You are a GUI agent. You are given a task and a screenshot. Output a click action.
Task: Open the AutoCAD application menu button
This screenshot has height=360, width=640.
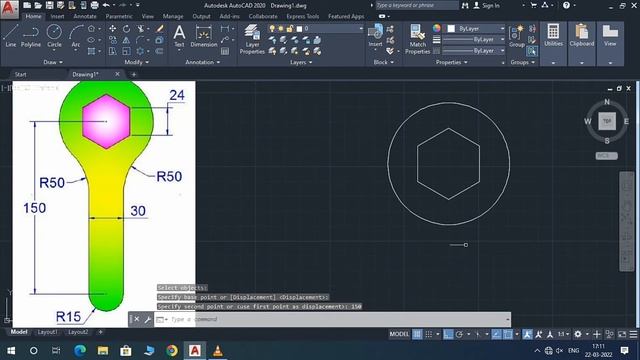point(9,9)
